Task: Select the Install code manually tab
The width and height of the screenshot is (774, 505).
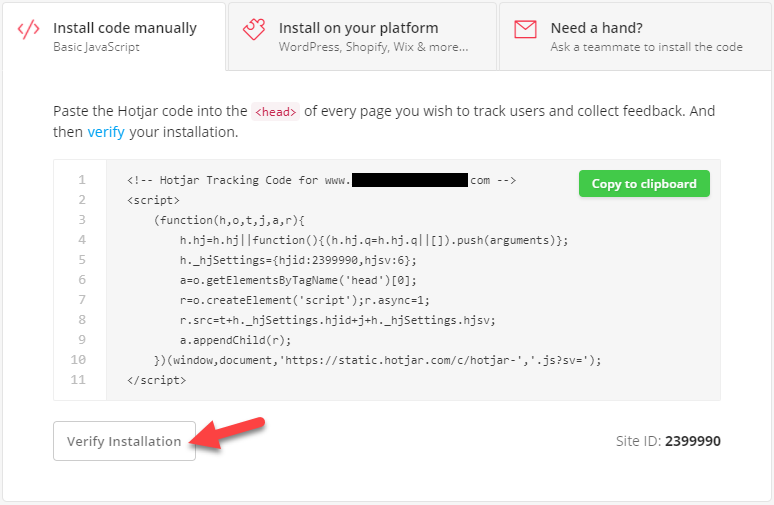Action: point(114,37)
